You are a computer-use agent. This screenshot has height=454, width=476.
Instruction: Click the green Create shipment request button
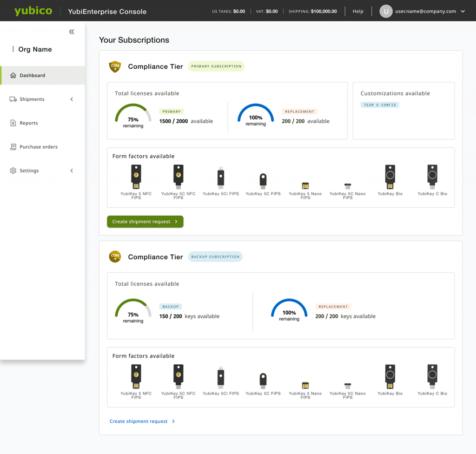(145, 222)
